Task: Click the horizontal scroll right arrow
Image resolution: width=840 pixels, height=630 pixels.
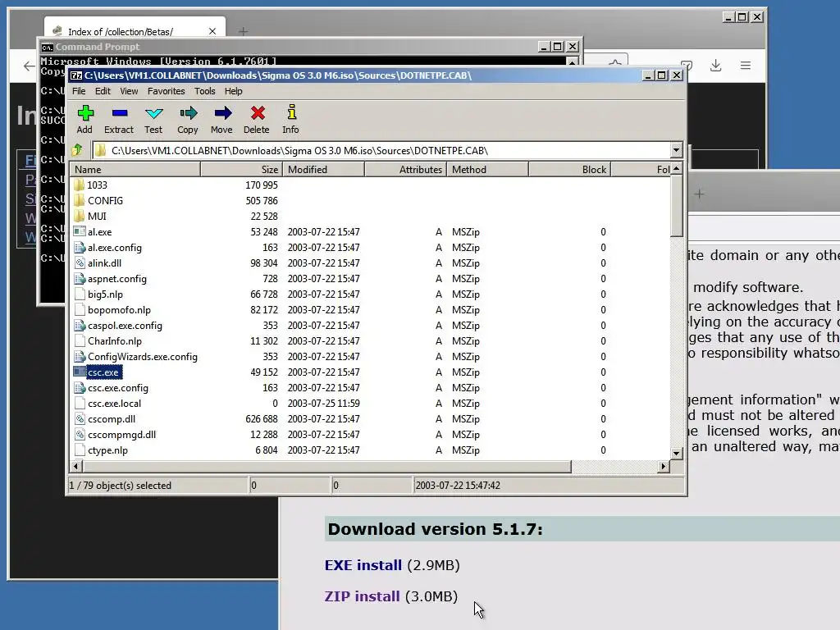Action: click(x=664, y=467)
